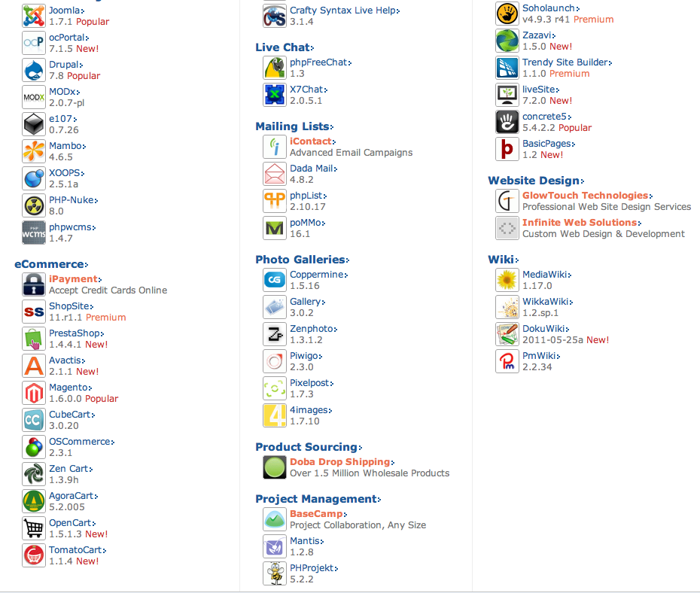Open the Infinite Web Solutions link
The width and height of the screenshot is (700, 593).
coord(582,222)
